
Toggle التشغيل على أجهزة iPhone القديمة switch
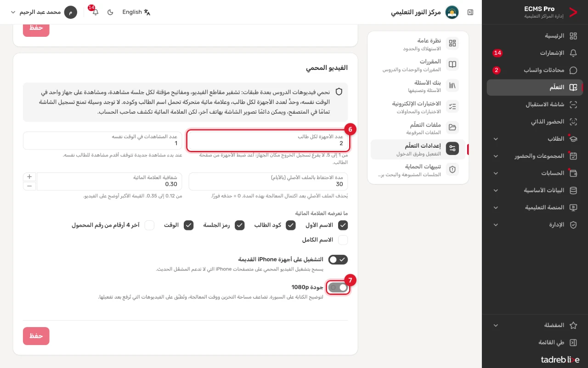(338, 260)
